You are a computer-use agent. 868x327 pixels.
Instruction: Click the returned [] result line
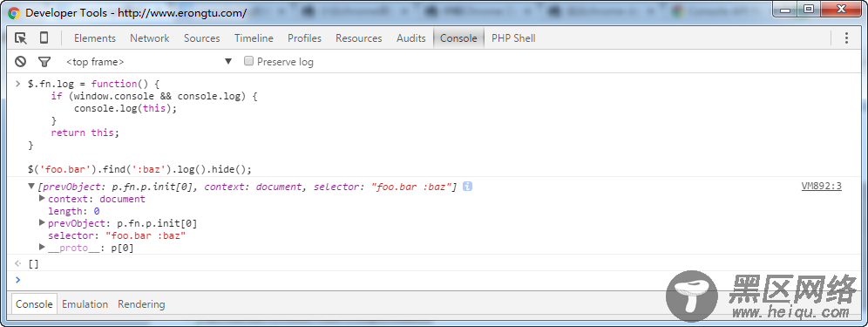pyautogui.click(x=34, y=264)
